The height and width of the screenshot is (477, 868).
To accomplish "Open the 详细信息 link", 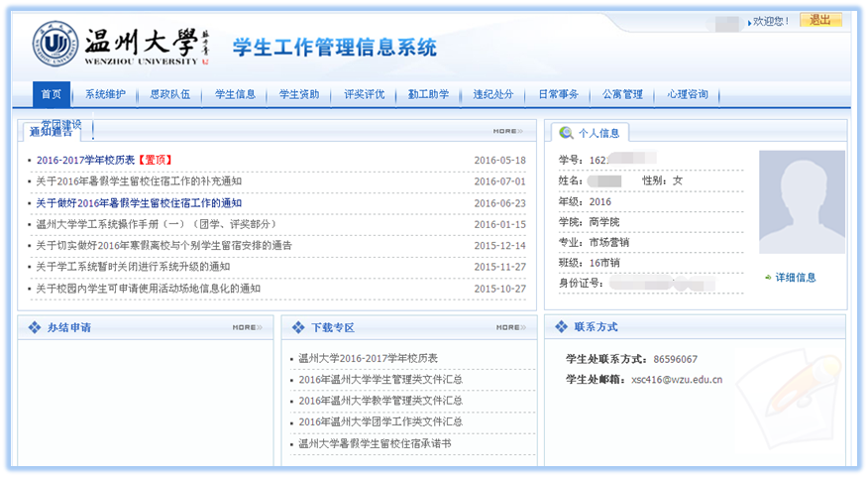I will point(796,278).
